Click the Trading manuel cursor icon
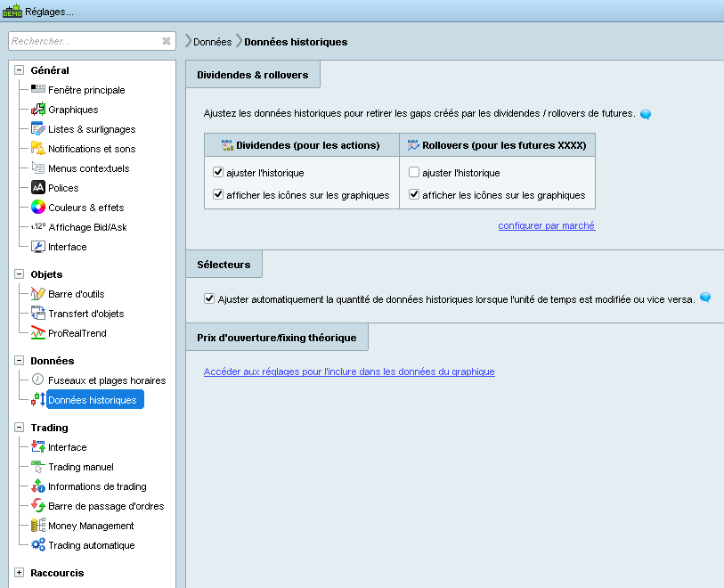Screen dimensions: 724x588 38,467
